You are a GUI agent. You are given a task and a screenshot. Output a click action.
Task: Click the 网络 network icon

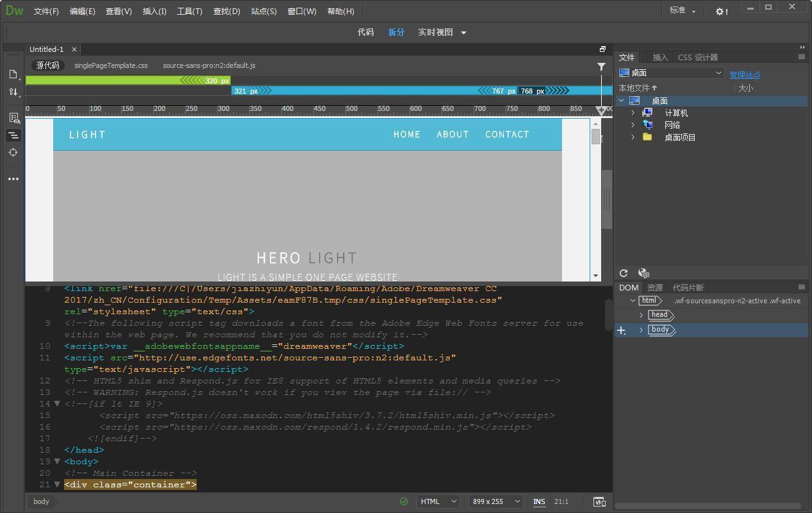647,125
